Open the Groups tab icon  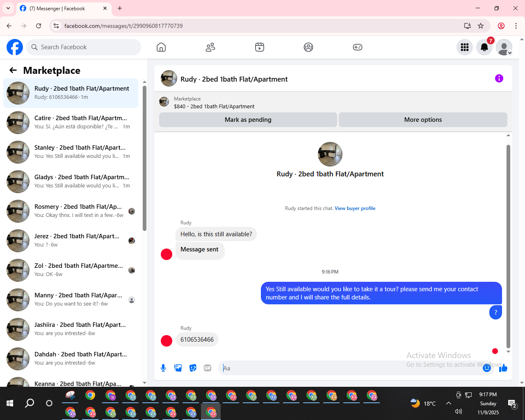[308, 47]
